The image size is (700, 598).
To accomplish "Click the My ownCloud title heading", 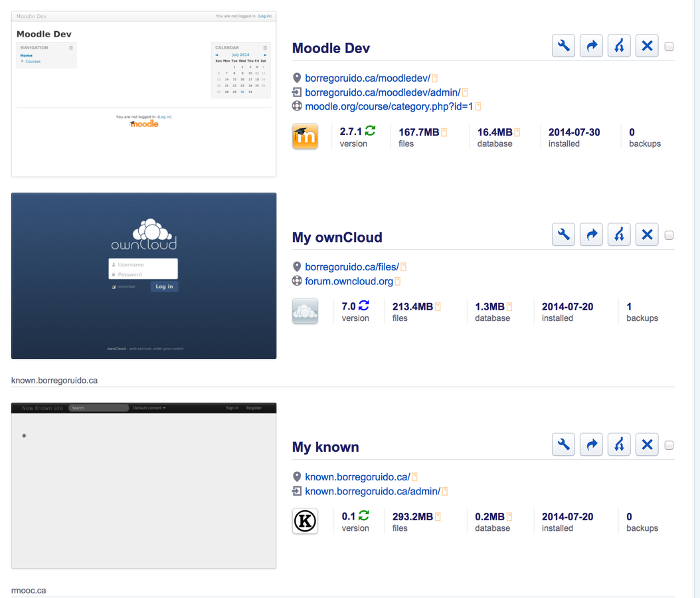I will (337, 237).
